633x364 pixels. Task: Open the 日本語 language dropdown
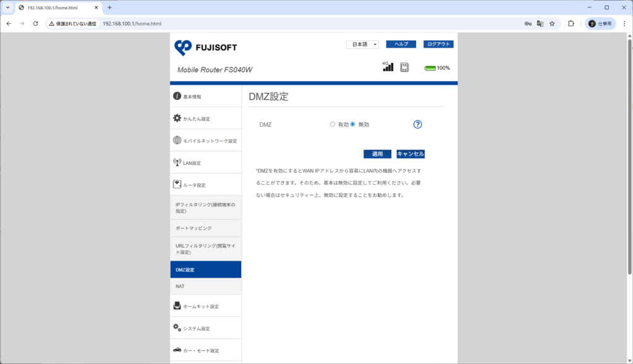click(362, 44)
